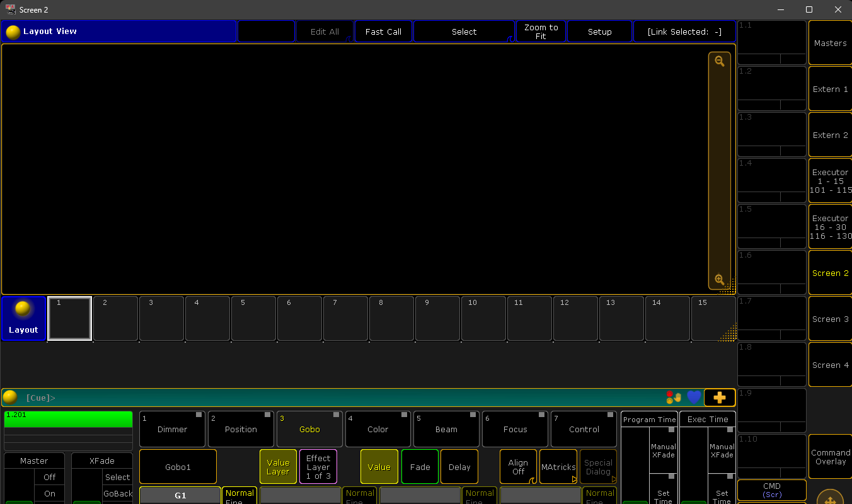Screen dimensions: 852x504
Task: Select layout pool slot 1
Action: (69, 318)
